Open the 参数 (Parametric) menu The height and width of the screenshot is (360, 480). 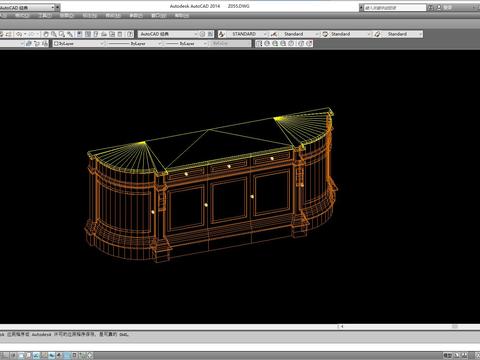tap(136, 16)
